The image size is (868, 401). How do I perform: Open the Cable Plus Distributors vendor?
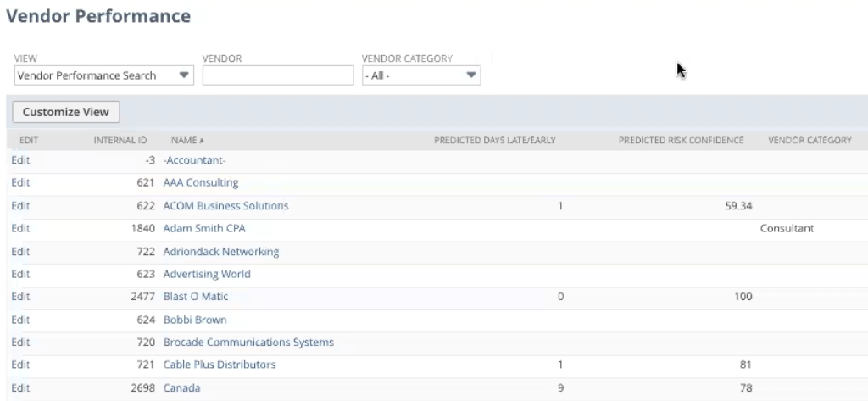220,365
